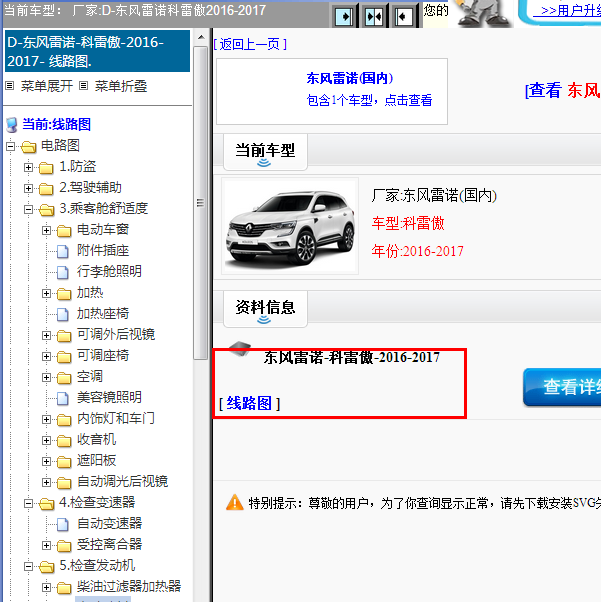601x602 pixels.
Task: Expand the 可调座椅 folder
Action: 46,356
